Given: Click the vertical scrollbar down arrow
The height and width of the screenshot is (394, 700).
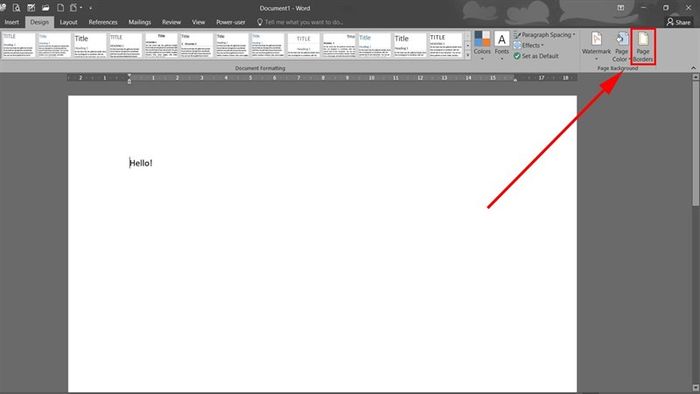Looking at the screenshot, I should pos(696,388).
